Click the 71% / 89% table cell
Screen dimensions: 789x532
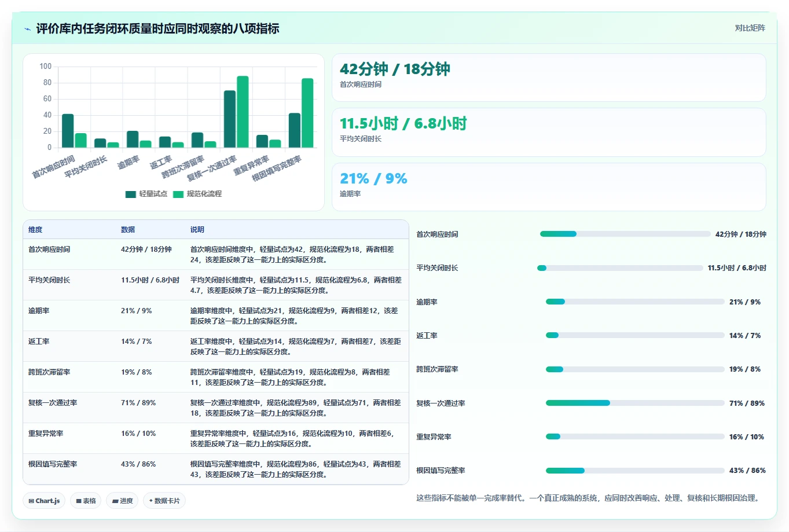click(138, 403)
